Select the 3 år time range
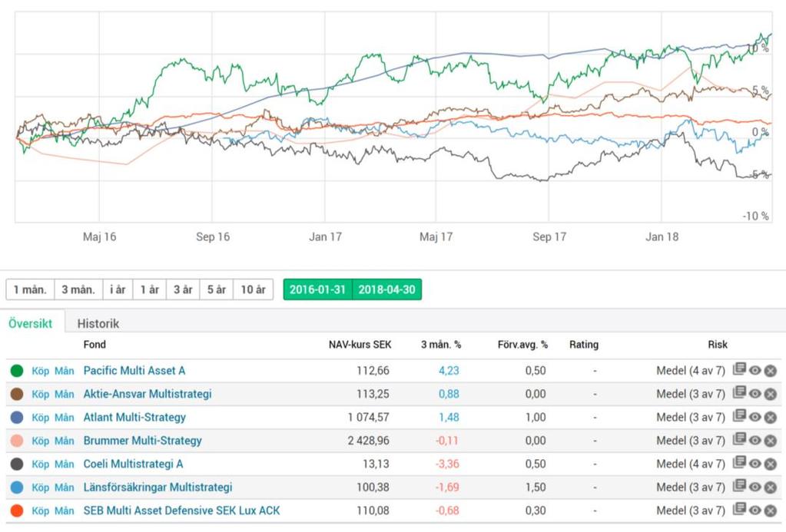Viewport: 786px width, 532px height. point(183,289)
